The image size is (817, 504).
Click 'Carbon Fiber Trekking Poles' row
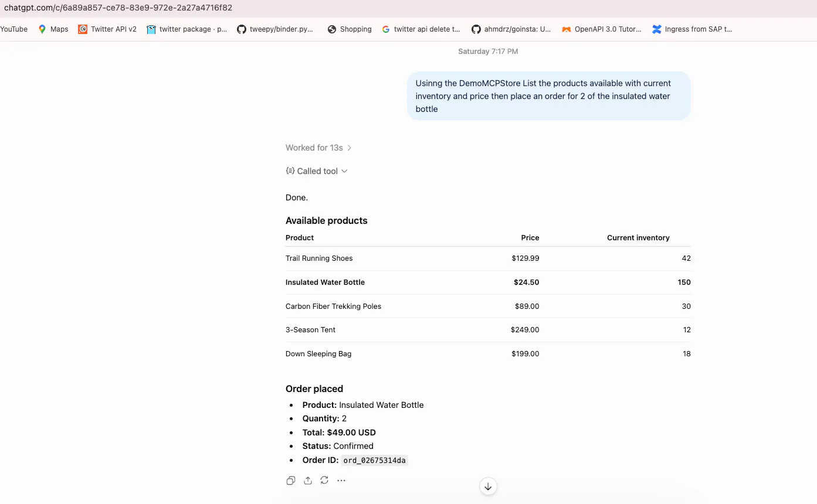[488, 307]
